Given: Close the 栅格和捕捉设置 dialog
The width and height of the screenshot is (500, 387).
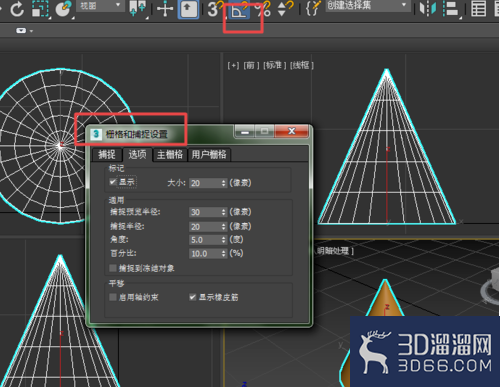Looking at the screenshot, I should (292, 132).
